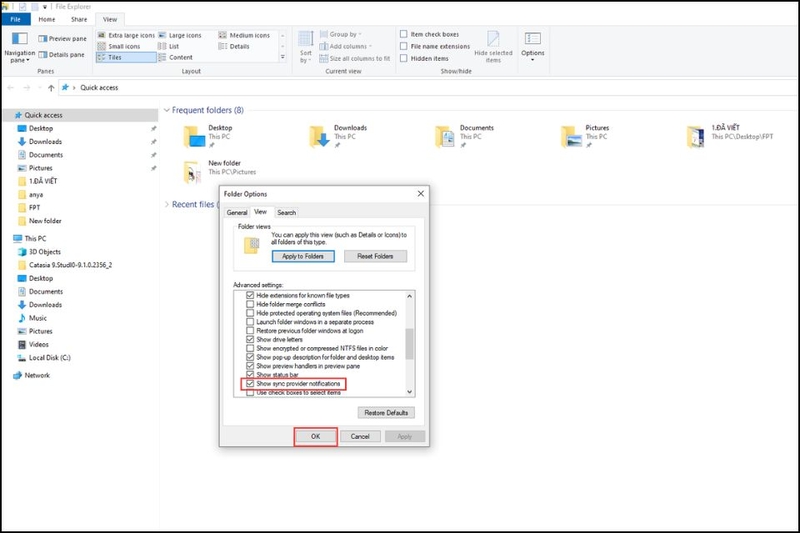Select Medium icons layout
The height and width of the screenshot is (533, 800).
tap(244, 35)
